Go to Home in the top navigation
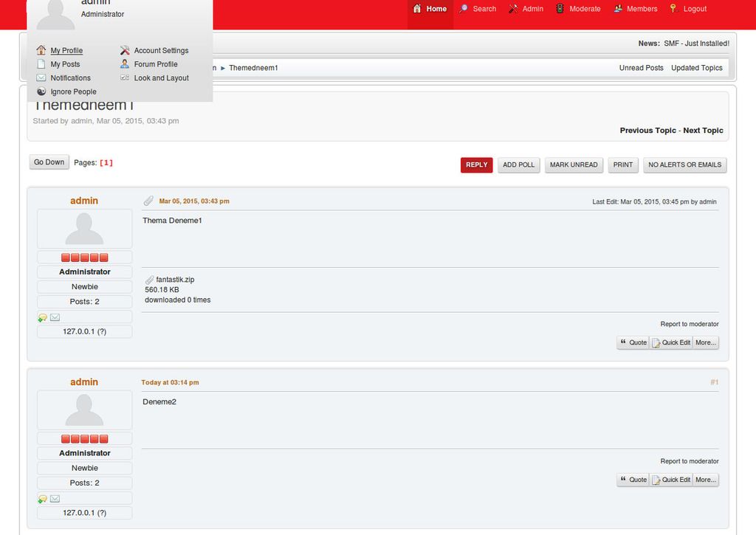756x535 pixels. [430, 9]
